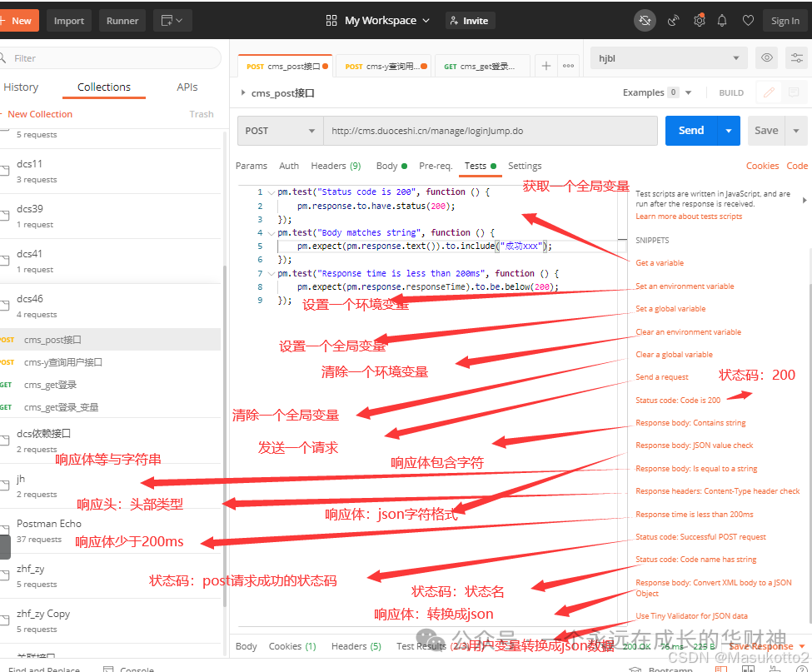Open the comments icon beside BUILD

794,92
